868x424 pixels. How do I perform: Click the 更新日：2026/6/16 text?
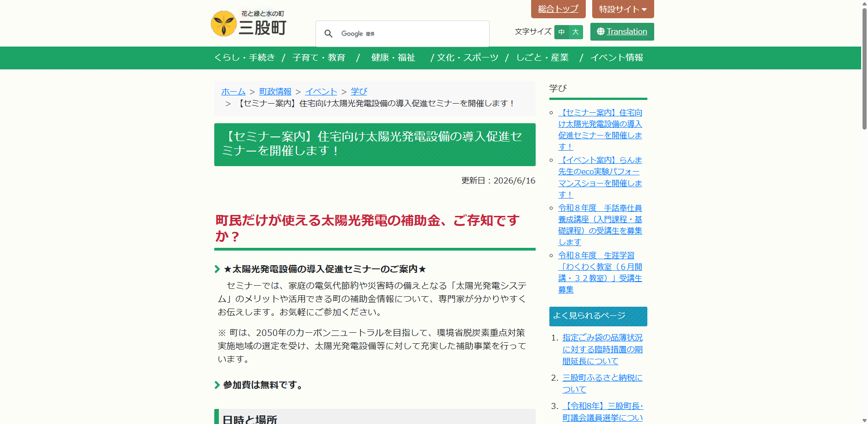[x=498, y=181]
